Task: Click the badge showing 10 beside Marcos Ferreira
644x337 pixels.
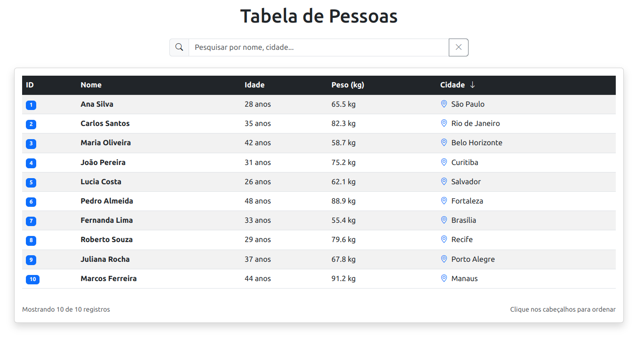Action: click(32, 279)
